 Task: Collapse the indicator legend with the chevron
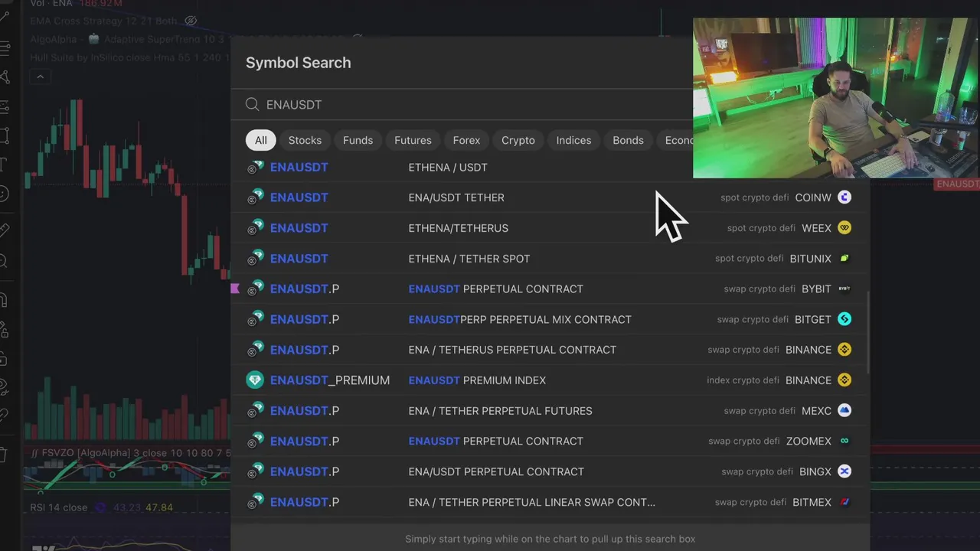40,77
